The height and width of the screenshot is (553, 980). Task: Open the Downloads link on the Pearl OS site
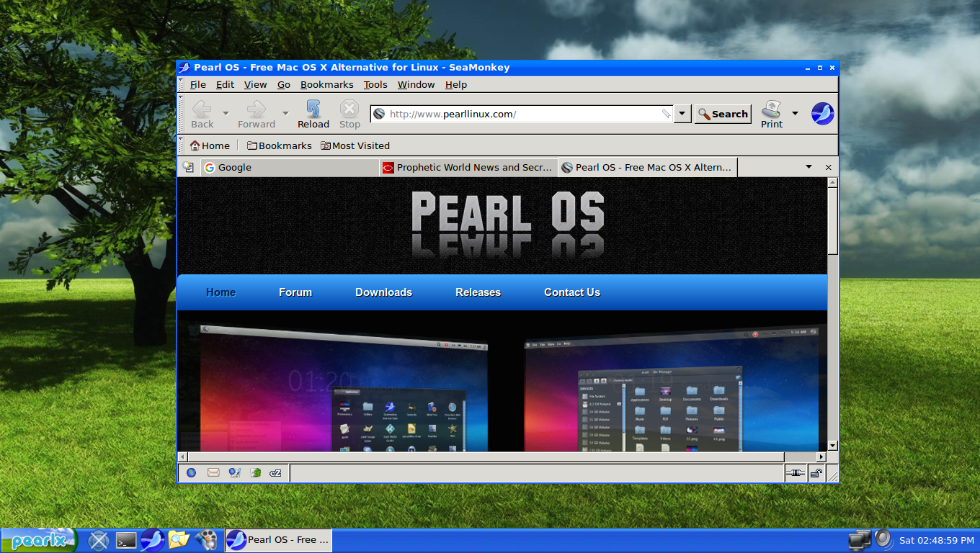(383, 292)
